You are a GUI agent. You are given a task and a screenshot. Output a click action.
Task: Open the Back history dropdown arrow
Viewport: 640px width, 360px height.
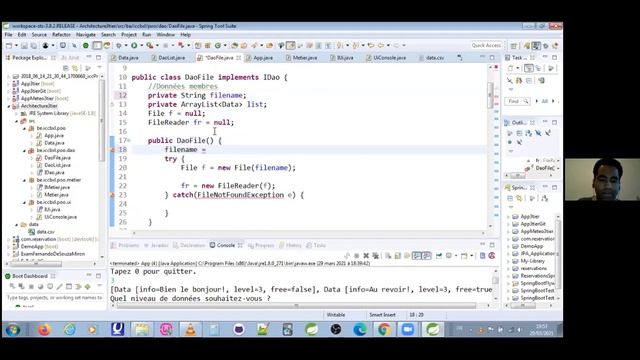pyautogui.click(x=388, y=46)
